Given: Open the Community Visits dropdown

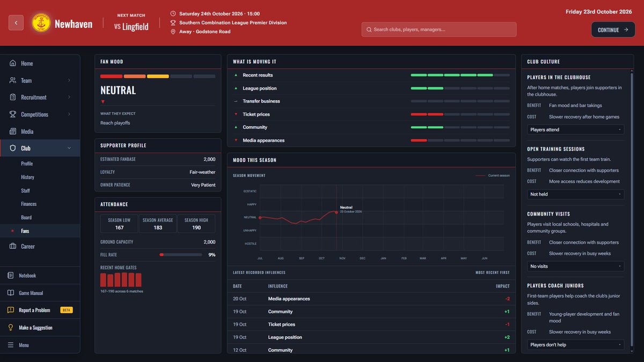Looking at the screenshot, I should click(576, 266).
